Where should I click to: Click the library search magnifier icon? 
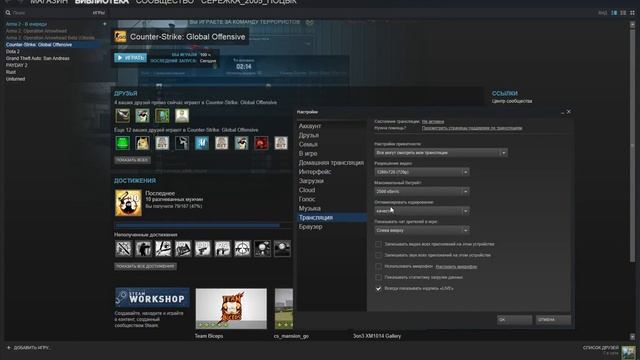(8, 13)
